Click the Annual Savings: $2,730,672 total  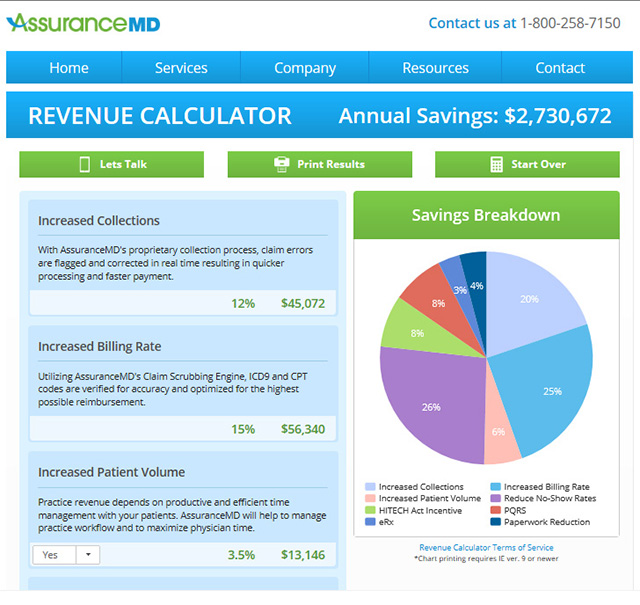pos(475,116)
